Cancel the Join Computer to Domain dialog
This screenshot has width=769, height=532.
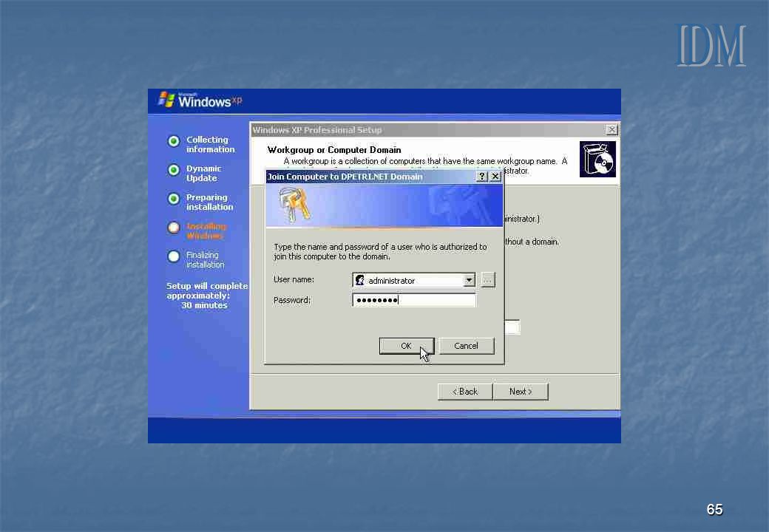click(x=466, y=346)
